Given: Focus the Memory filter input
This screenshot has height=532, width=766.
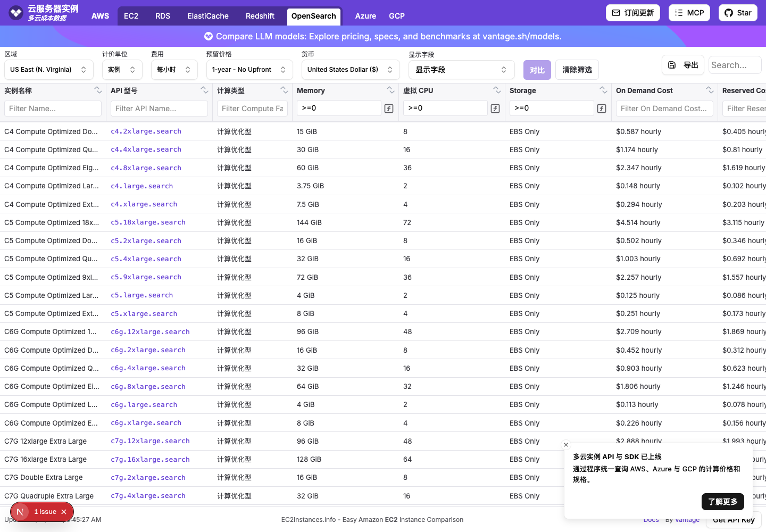Looking at the screenshot, I should (339, 108).
